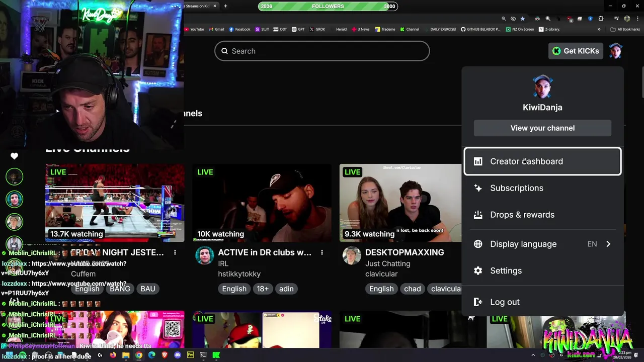Open the GROK bookmark
Image resolution: width=644 pixels, height=362 pixels.
pyautogui.click(x=317, y=29)
